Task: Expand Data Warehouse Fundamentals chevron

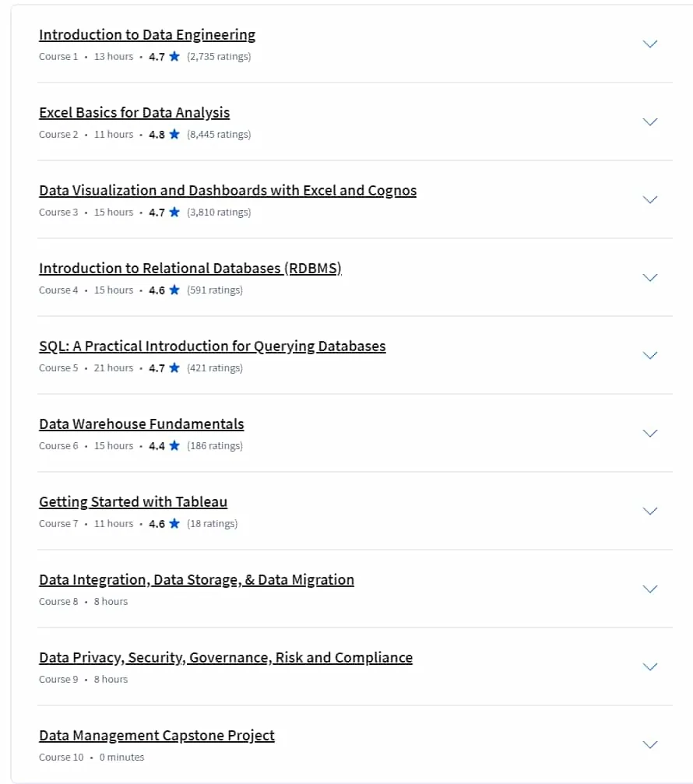Action: point(649,434)
